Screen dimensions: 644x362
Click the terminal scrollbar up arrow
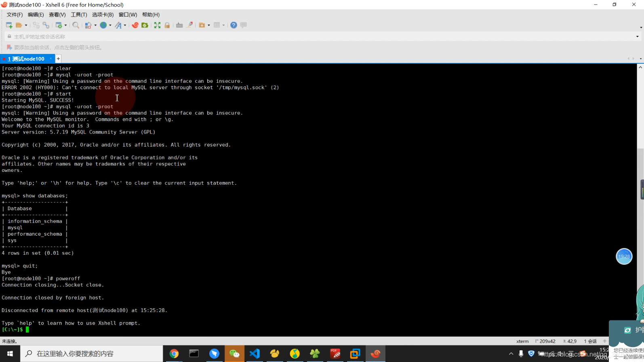point(640,67)
